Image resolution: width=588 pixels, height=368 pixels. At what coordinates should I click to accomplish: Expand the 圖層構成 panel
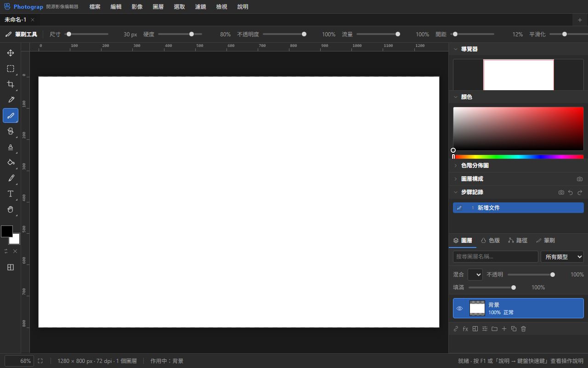(x=456, y=179)
